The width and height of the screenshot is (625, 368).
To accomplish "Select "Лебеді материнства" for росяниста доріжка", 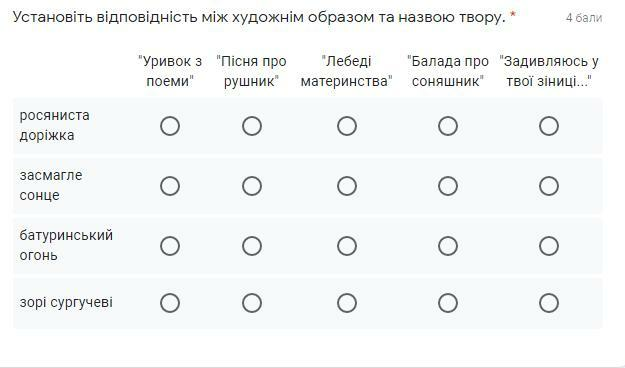I will coord(347,126).
